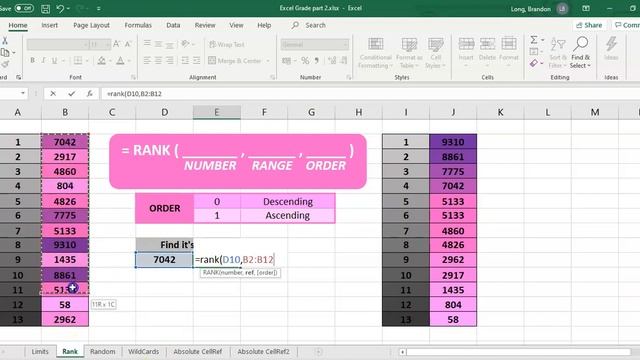Switch to the Limits sheet tab
Screen dimensions: 640x360
click(40, 351)
